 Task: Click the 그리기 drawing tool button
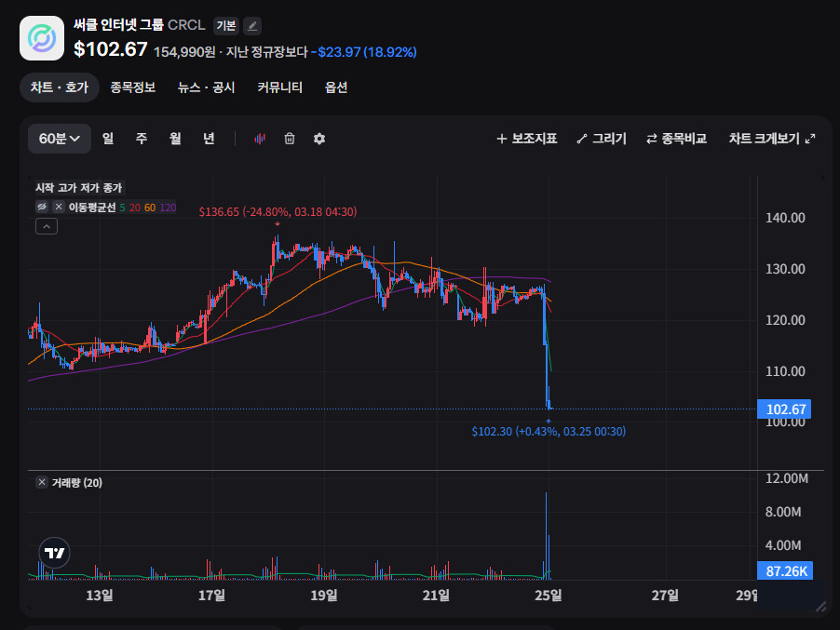(x=602, y=139)
